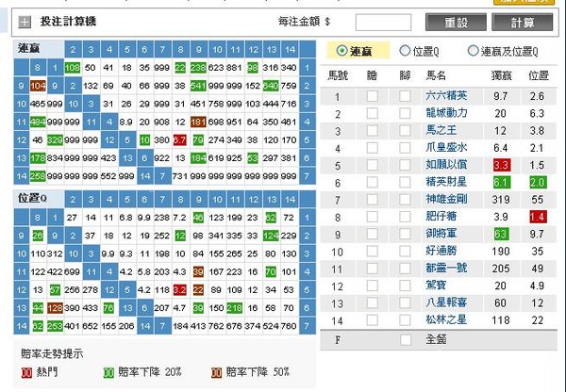
Task: Click the red 3.3 win odds for horse 5
Action: coord(502,165)
